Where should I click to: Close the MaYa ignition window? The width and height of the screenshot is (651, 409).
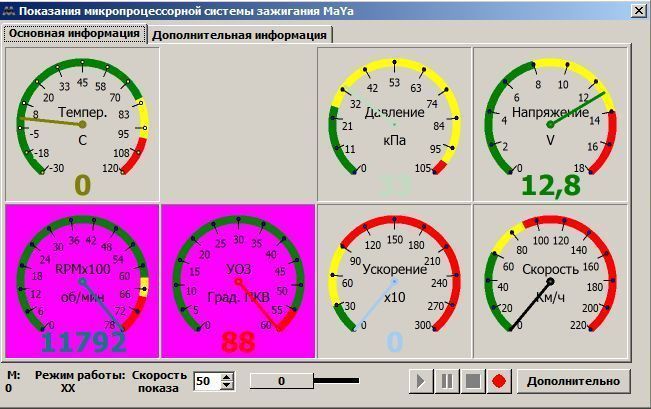coord(638,10)
